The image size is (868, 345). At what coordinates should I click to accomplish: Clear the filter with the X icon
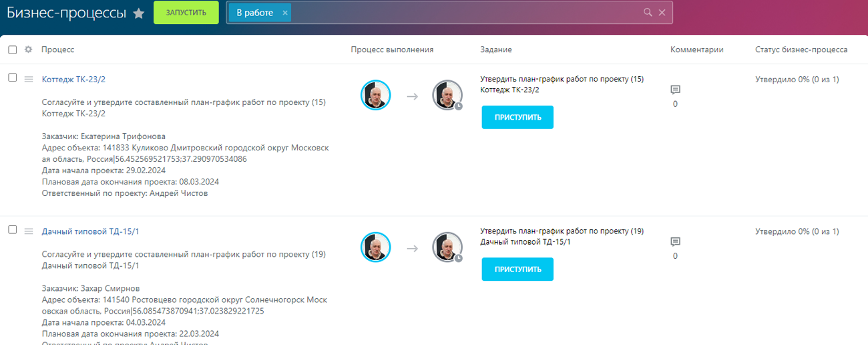(662, 13)
